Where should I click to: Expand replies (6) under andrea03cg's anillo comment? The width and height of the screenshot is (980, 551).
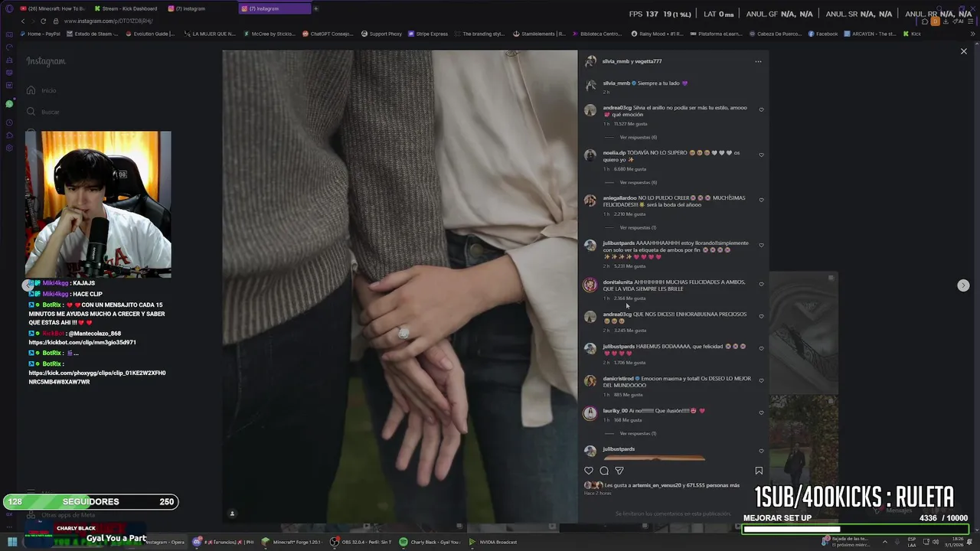pos(638,137)
